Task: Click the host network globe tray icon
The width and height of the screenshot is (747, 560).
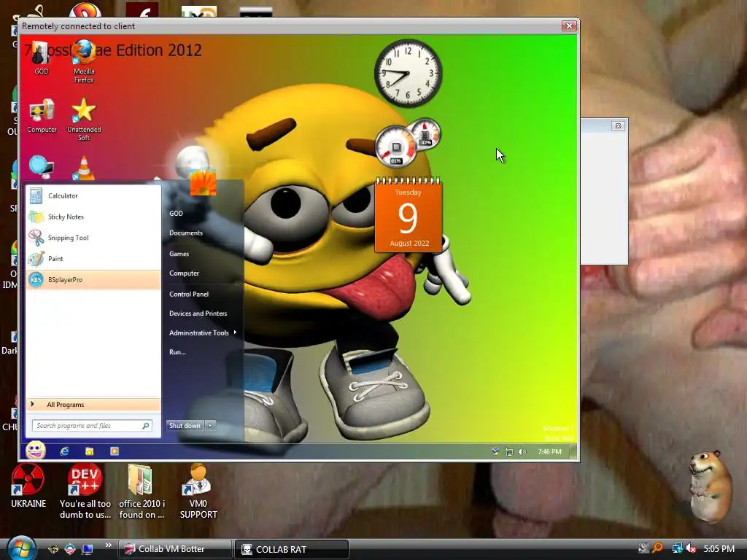Action: (x=676, y=548)
